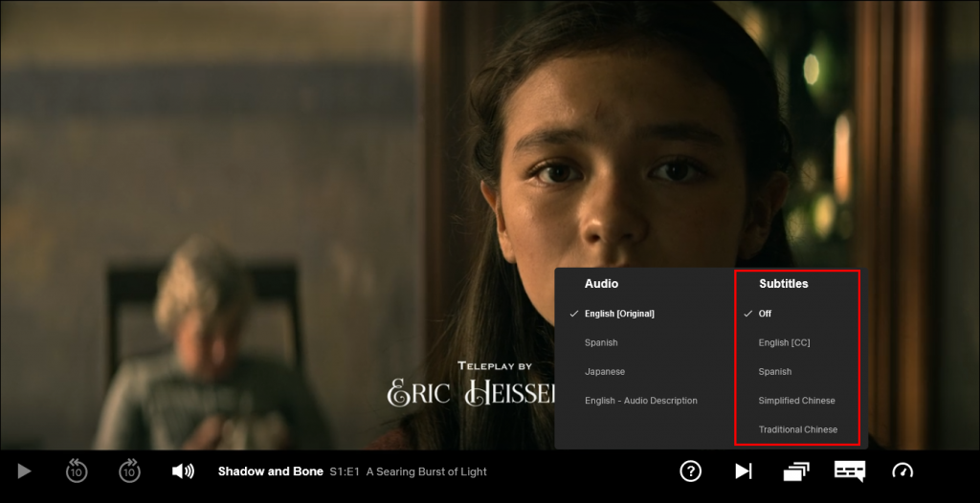Open the audio and subtitles icon
This screenshot has height=503, width=980.
pos(850,471)
